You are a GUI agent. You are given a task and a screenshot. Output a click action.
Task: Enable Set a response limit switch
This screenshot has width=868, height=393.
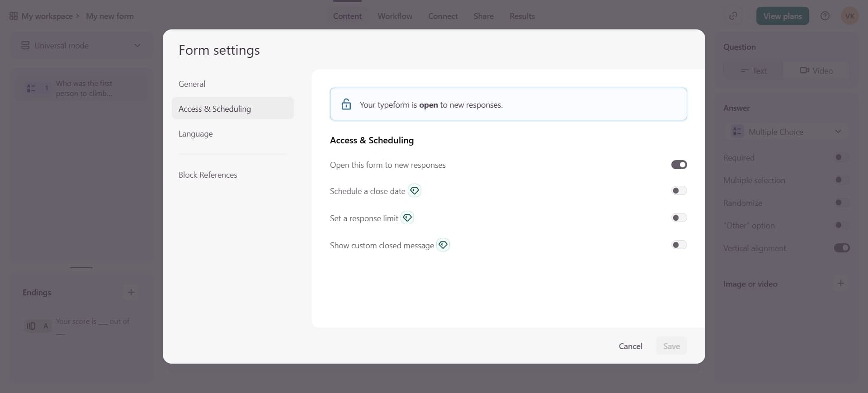point(679,218)
